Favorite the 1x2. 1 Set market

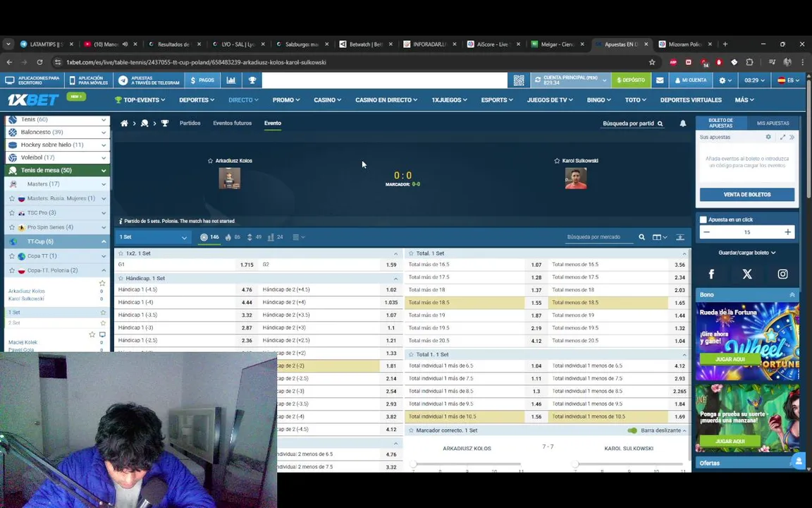pos(121,253)
